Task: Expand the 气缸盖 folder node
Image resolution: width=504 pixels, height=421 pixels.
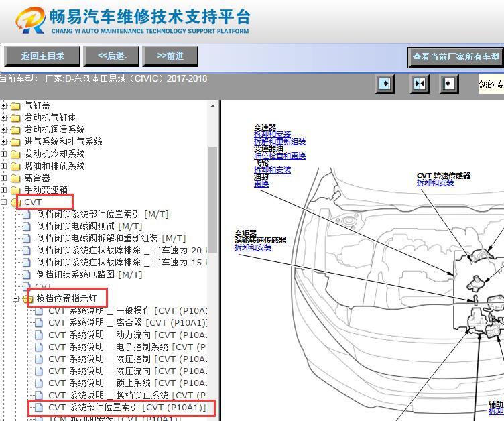Action: pos(3,105)
